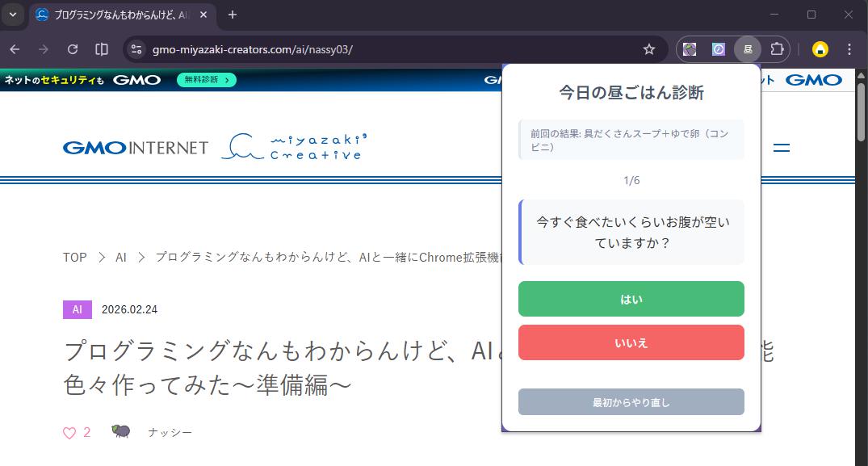Open the clock extension in the toolbar

click(718, 49)
